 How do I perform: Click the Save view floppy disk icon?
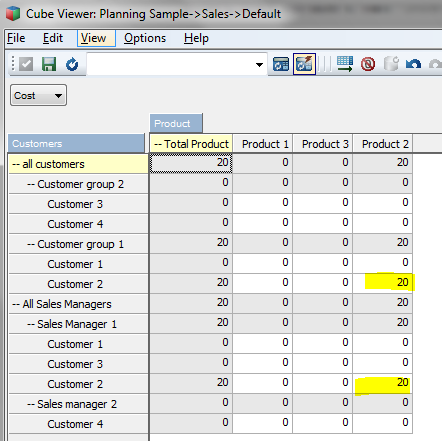[49, 64]
